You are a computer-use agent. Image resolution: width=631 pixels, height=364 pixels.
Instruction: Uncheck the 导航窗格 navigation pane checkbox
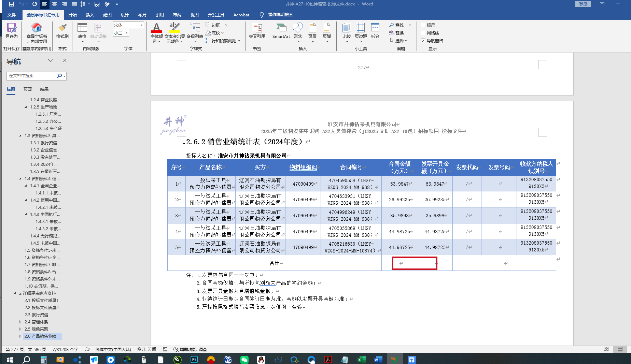pyautogui.click(x=423, y=41)
